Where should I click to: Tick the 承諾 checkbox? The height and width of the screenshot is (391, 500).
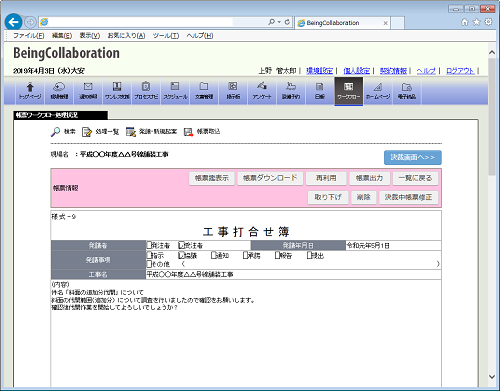coord(245,256)
